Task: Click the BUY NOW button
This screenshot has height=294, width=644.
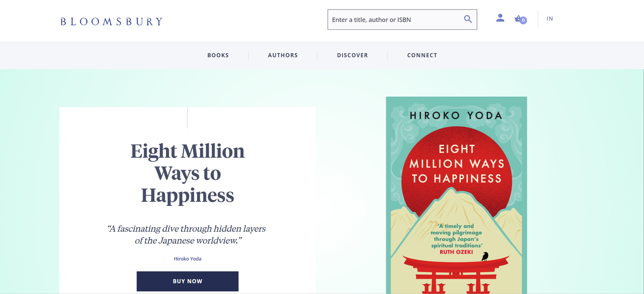Action: tap(188, 281)
